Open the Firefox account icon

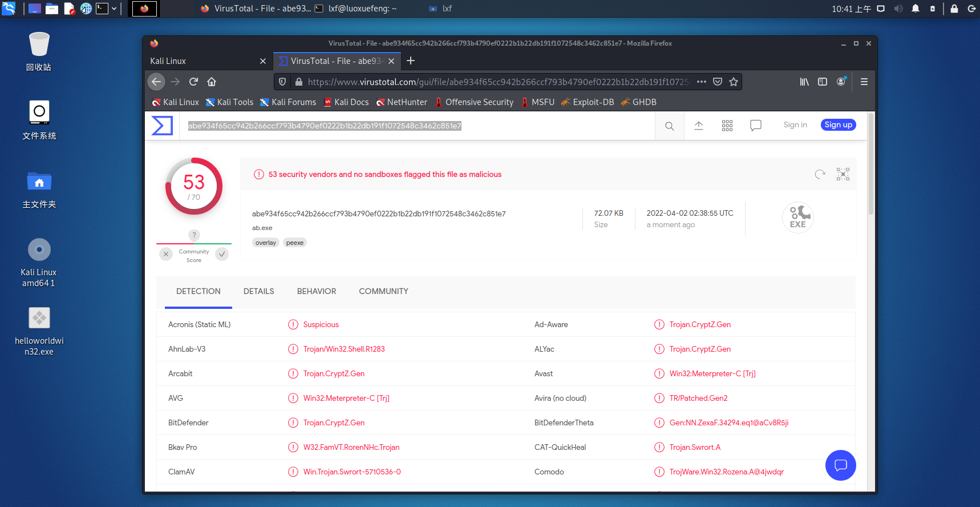click(841, 82)
